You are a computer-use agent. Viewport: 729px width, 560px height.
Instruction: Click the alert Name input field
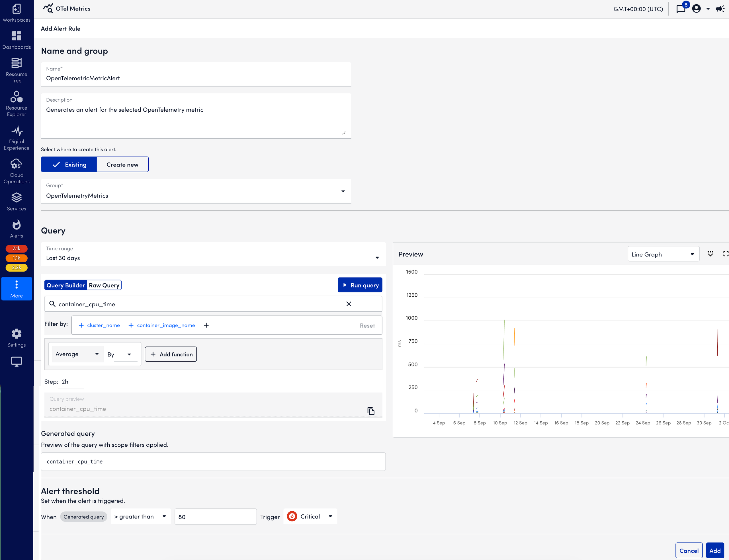coord(196,74)
